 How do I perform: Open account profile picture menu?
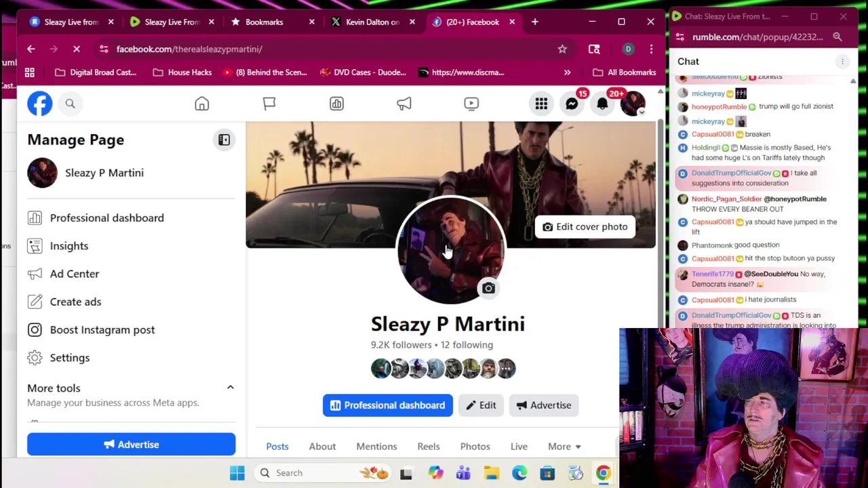point(633,104)
